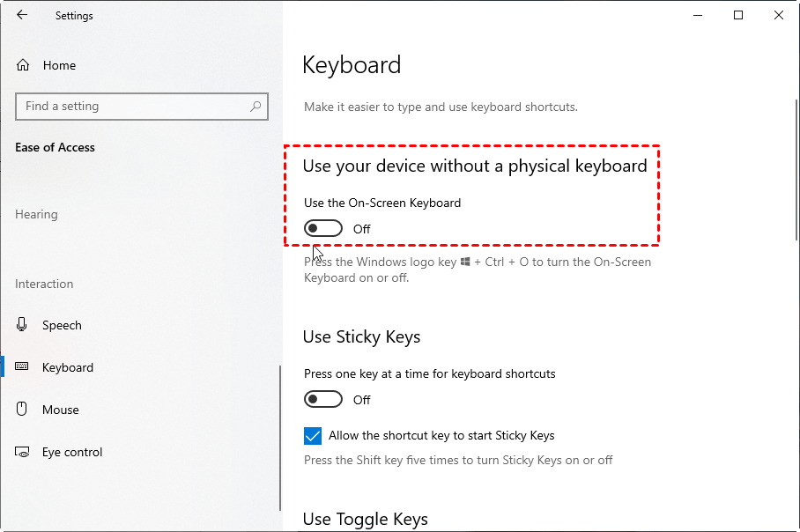Open the Speech settings page
The height and width of the screenshot is (532, 800).
62,325
